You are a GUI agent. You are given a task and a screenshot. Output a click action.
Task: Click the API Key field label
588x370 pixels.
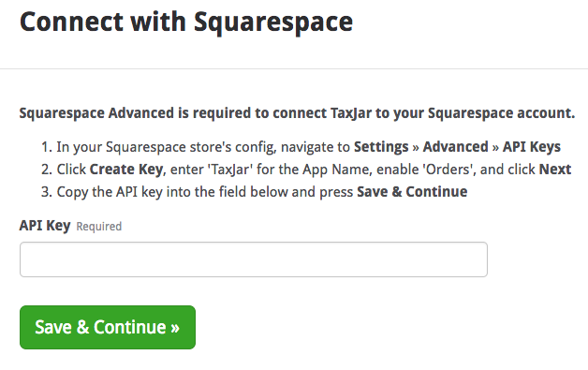tap(45, 226)
